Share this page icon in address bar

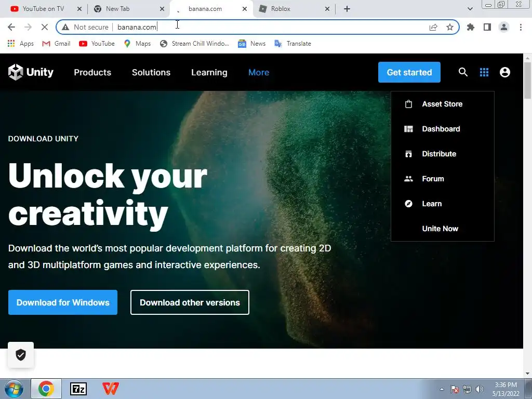[433, 27]
